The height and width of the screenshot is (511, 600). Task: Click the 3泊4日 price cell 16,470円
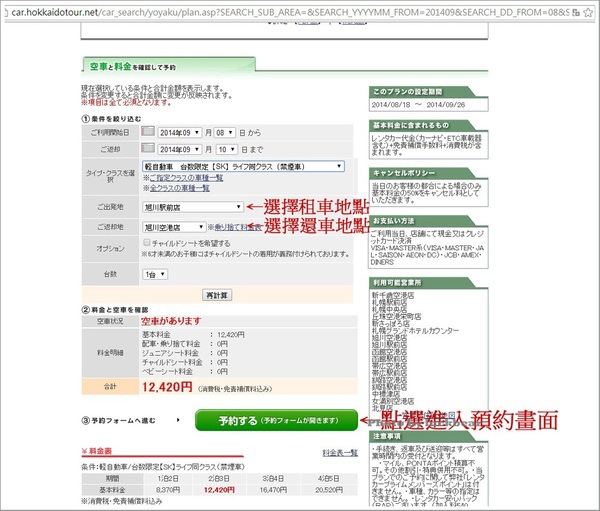click(273, 490)
